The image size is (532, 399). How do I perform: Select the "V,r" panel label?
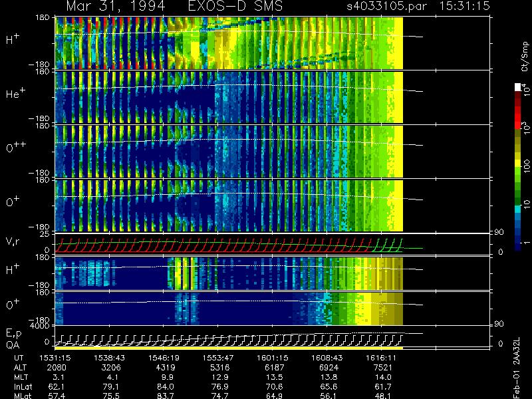13,241
